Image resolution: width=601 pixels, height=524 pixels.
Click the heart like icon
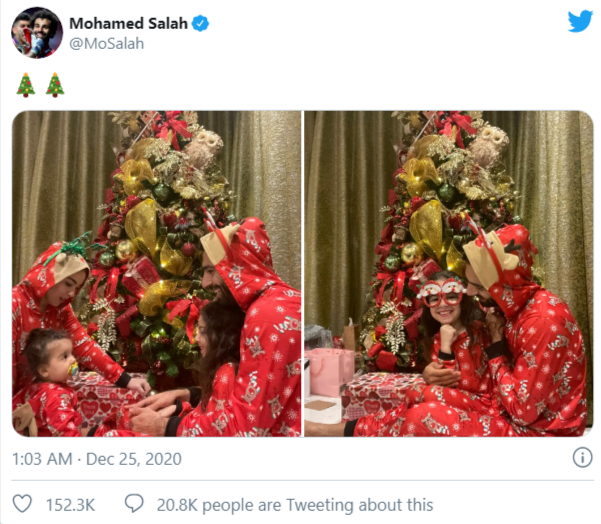pyautogui.click(x=21, y=505)
